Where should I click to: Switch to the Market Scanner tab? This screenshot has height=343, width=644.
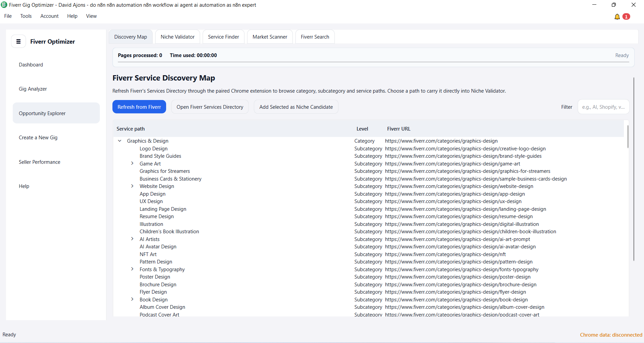tap(270, 37)
